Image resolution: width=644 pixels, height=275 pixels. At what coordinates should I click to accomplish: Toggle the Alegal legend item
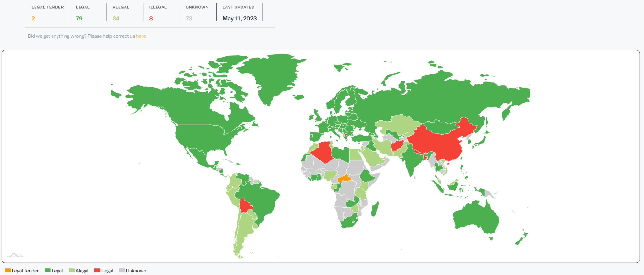pyautogui.click(x=78, y=271)
